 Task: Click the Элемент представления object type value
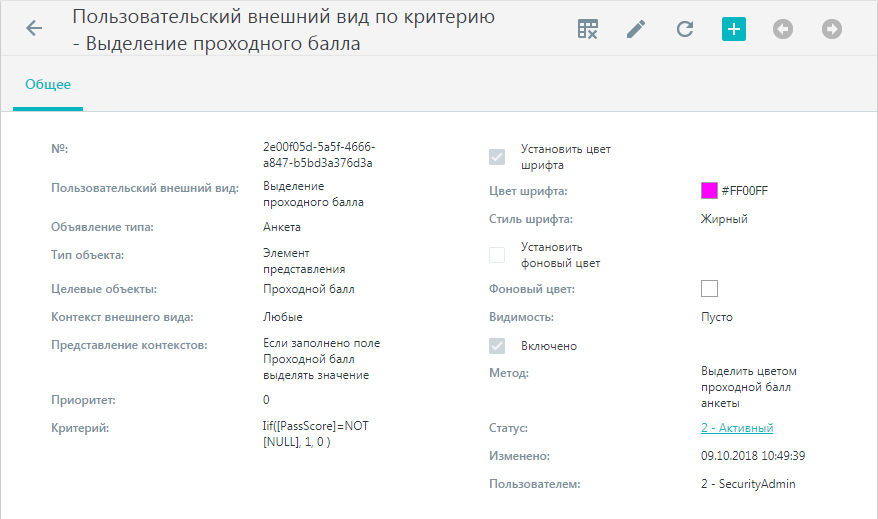click(x=304, y=261)
